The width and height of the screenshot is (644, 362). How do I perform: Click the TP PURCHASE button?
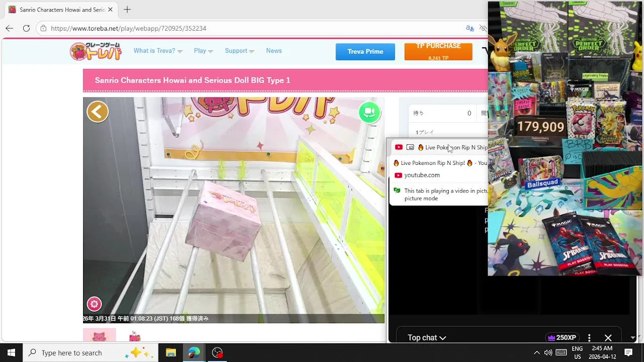click(438, 52)
